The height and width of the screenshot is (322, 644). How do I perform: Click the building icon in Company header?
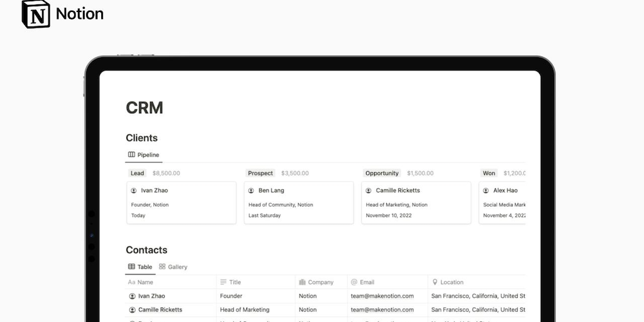click(303, 282)
